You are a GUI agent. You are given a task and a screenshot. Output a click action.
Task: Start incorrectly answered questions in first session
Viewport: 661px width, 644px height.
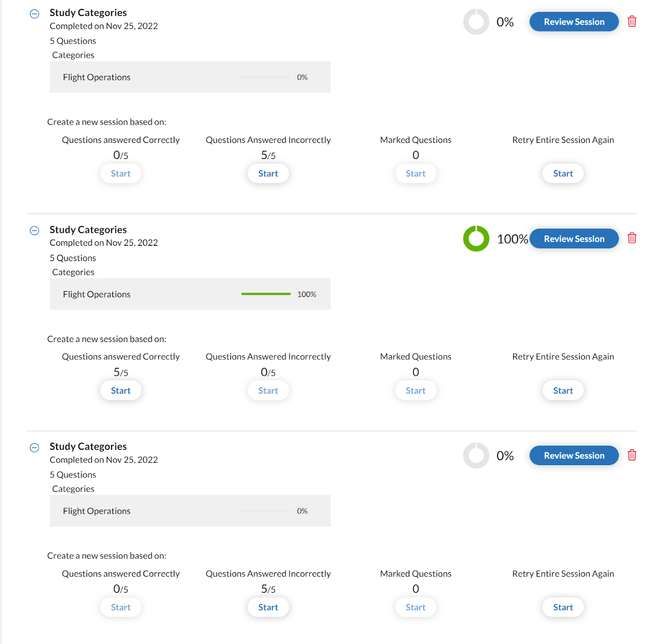click(268, 173)
